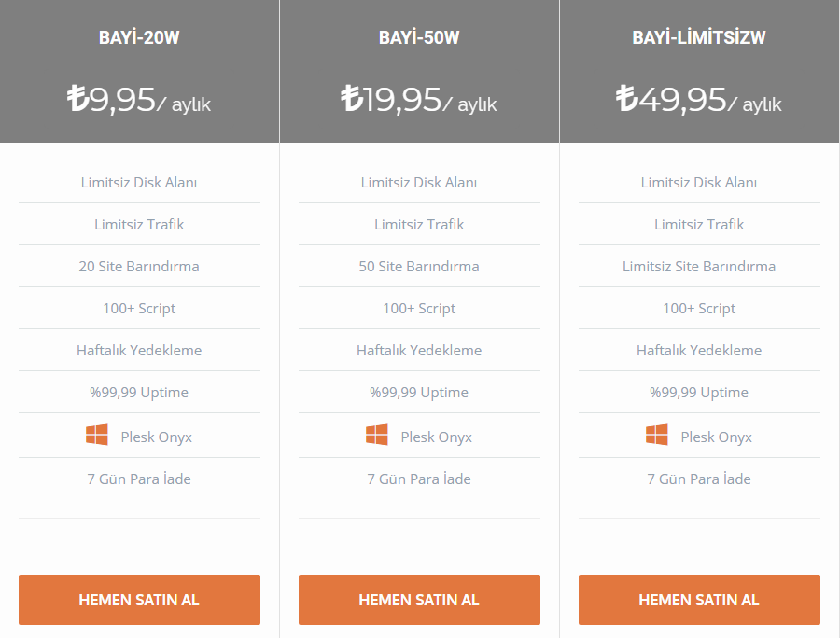
Task: Click Plesk Onyx text in the BAYİ-LİMİTSİZW plan
Action: pyautogui.click(x=716, y=437)
